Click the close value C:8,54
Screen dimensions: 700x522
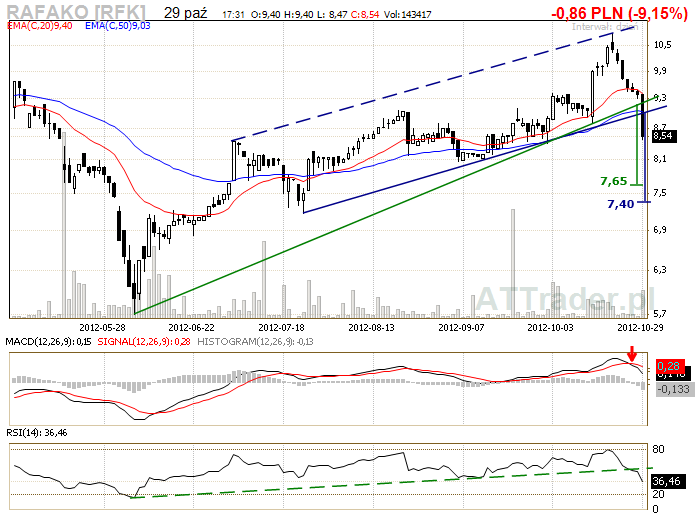(365, 15)
